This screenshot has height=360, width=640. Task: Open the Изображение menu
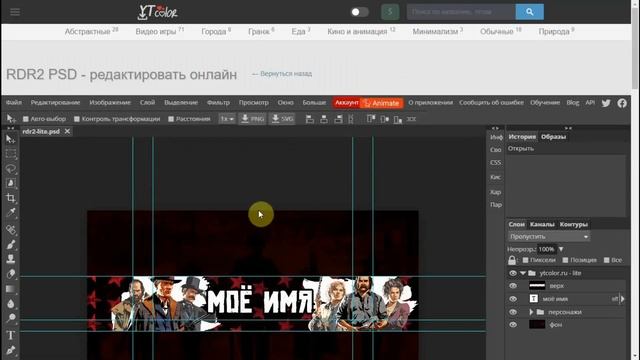tap(110, 103)
